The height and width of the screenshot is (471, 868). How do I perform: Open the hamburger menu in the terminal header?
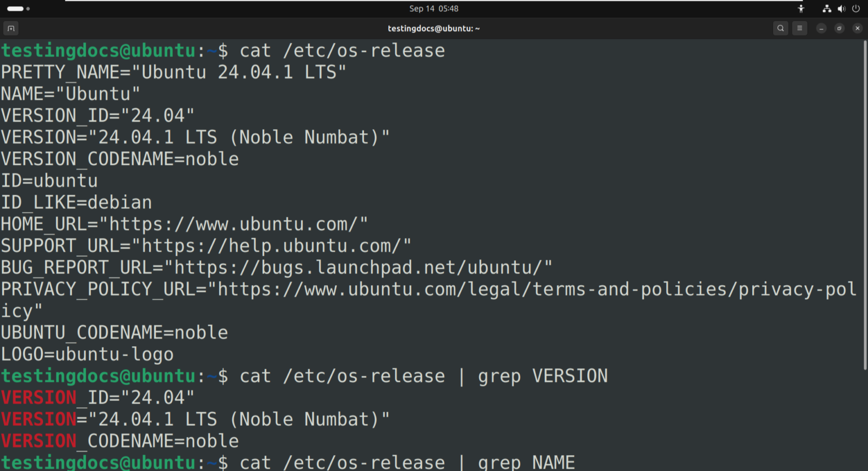[x=800, y=28]
